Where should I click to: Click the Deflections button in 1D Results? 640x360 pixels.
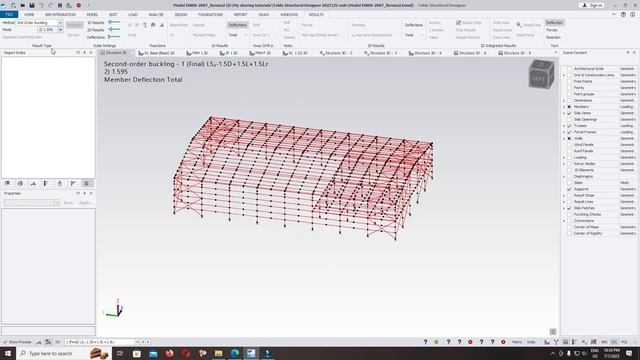[238, 25]
